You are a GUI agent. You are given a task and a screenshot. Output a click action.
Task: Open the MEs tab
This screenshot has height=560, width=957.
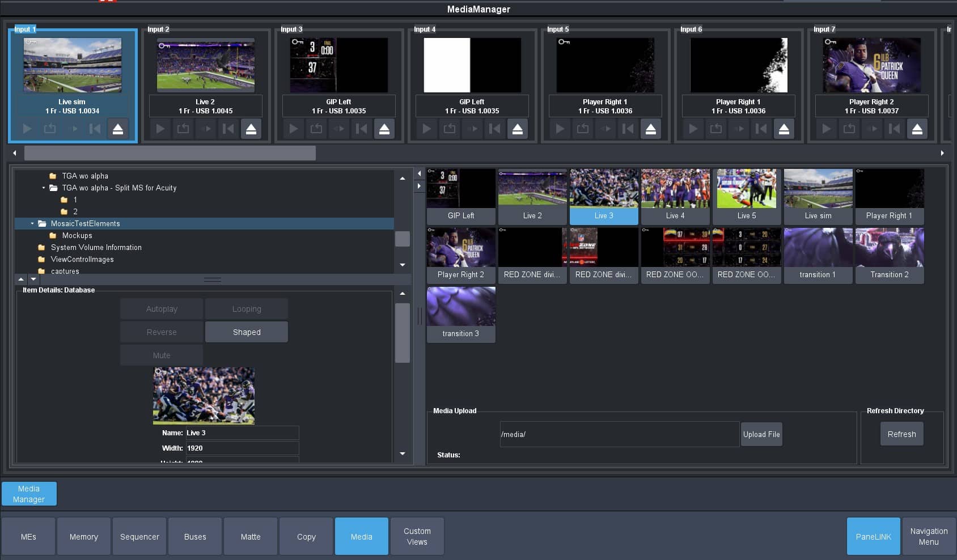pos(28,536)
